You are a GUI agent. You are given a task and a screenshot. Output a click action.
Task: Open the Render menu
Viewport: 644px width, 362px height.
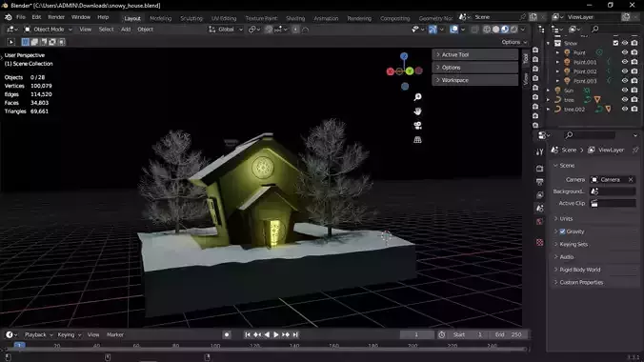(56, 17)
